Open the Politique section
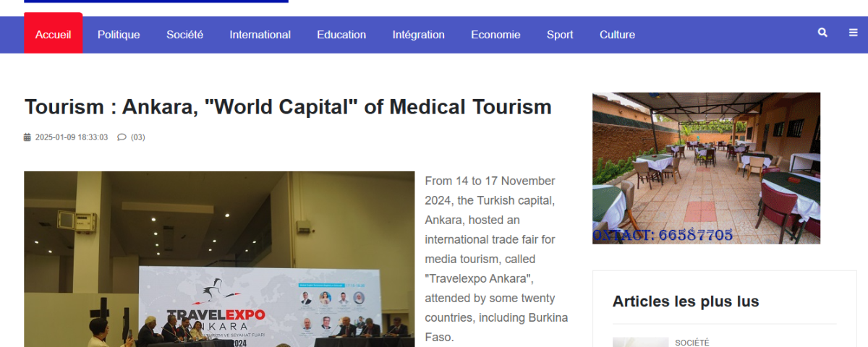 [x=119, y=35]
